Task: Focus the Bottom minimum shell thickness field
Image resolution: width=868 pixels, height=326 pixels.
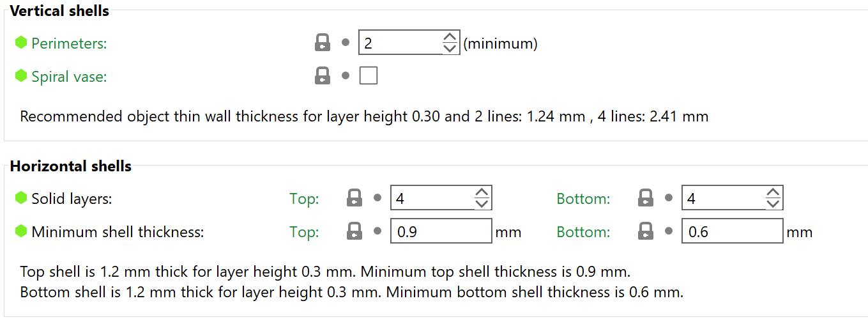Action: click(x=732, y=231)
